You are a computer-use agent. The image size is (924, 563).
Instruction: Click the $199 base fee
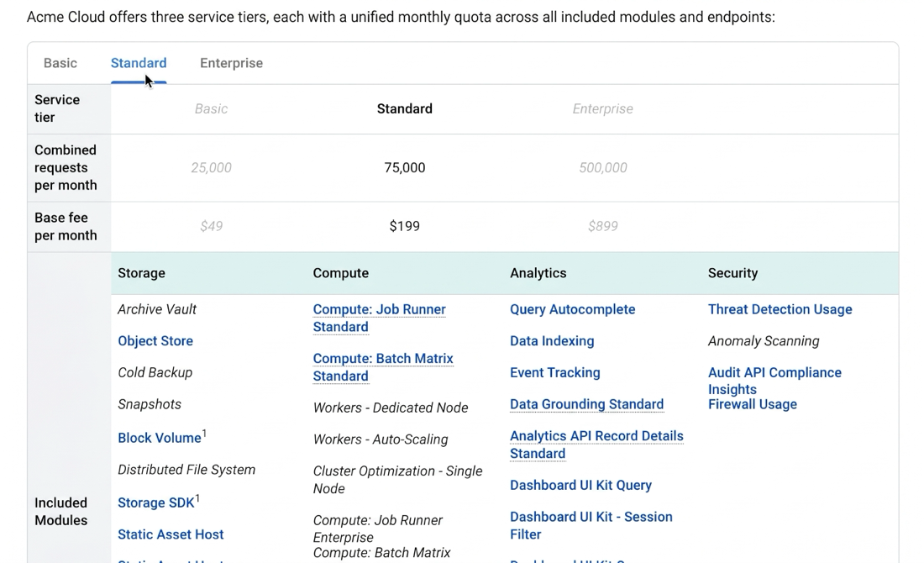[x=404, y=226]
